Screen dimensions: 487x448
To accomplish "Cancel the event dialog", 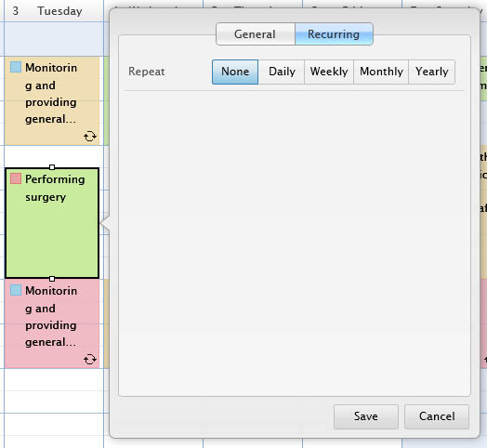I will (437, 416).
